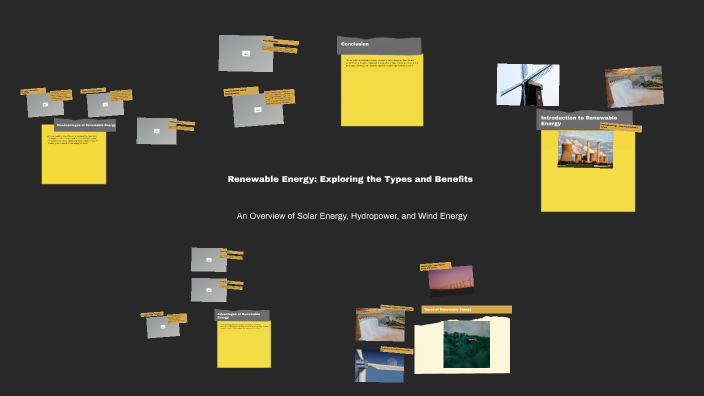This screenshot has width=704, height=396.
Task: Open the 'Types of Renewable Energy' label
Action: pyautogui.click(x=466, y=309)
